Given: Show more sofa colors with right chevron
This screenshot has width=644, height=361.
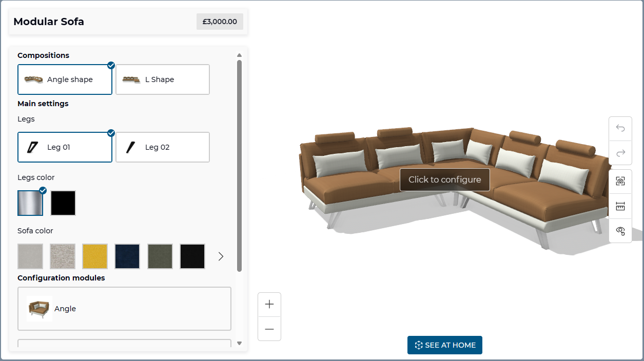Looking at the screenshot, I should coord(221,256).
